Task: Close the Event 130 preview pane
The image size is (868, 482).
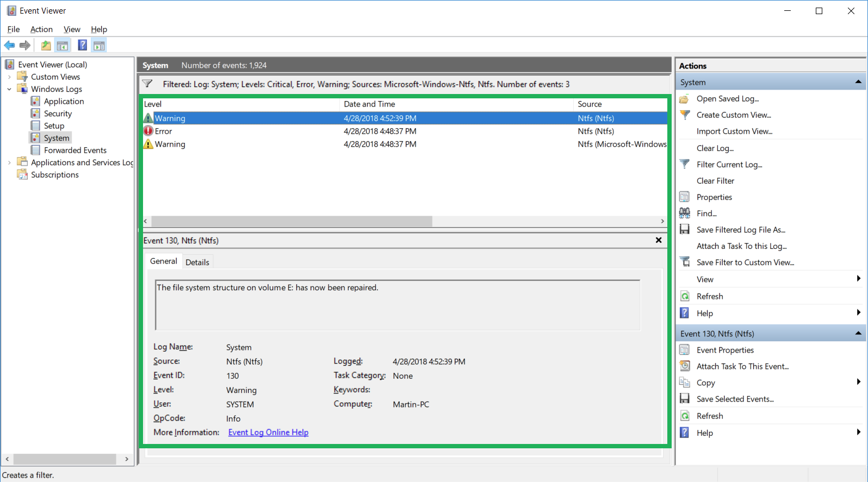Action: point(659,240)
